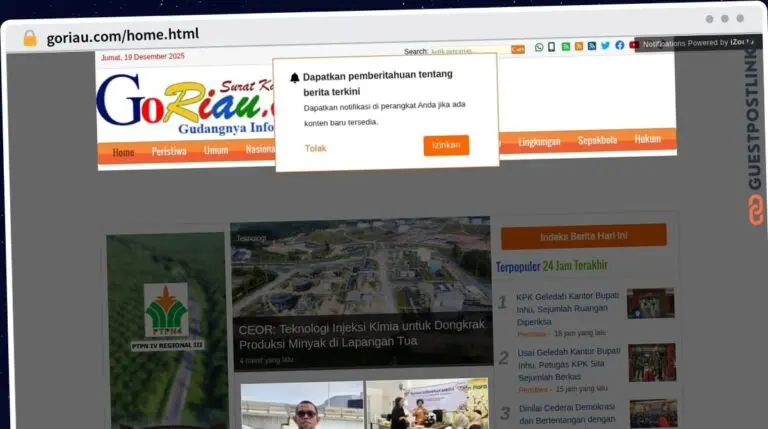
Task: Click the Indeks Berita Hari Ini button
Action: tap(583, 236)
